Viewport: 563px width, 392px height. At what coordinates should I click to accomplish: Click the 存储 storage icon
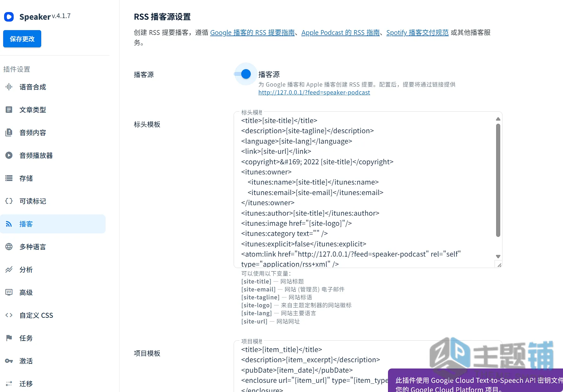coord(9,178)
